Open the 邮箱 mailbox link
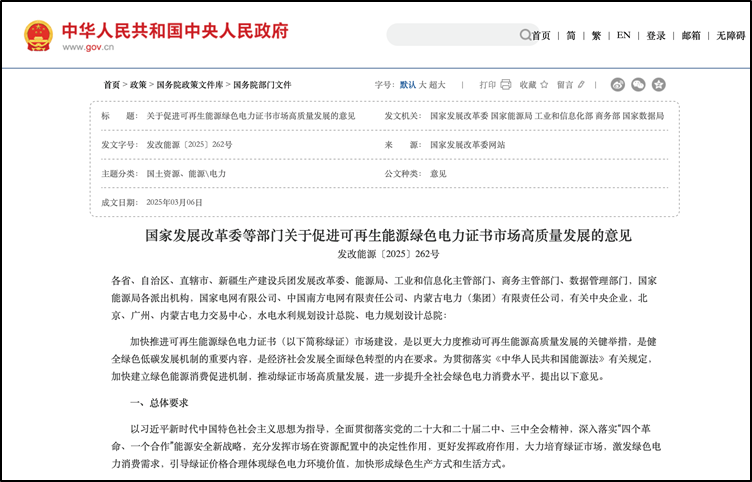 (691, 35)
